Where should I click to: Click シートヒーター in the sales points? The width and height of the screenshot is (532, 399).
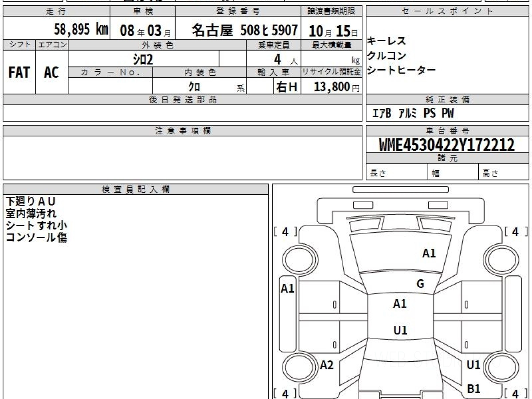click(x=401, y=70)
